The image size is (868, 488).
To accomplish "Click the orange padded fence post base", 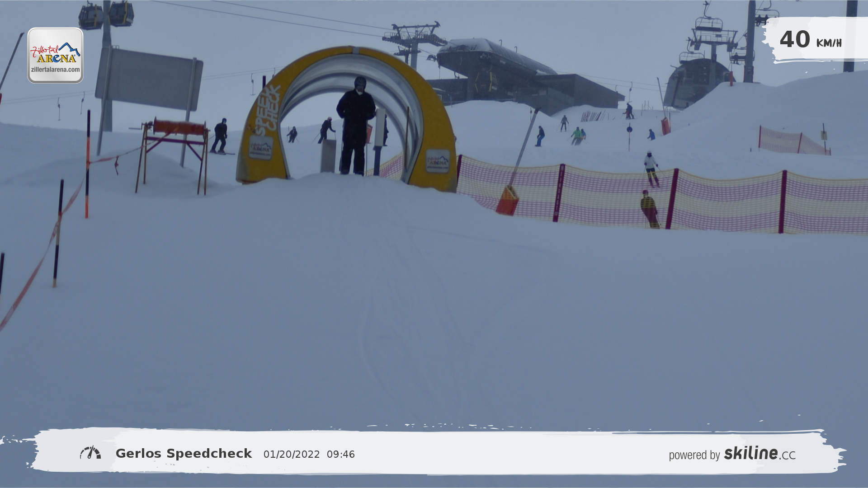I will coord(507,201).
